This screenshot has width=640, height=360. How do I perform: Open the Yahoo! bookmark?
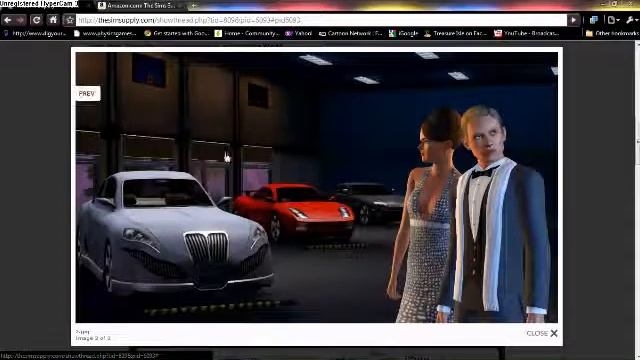298,33
